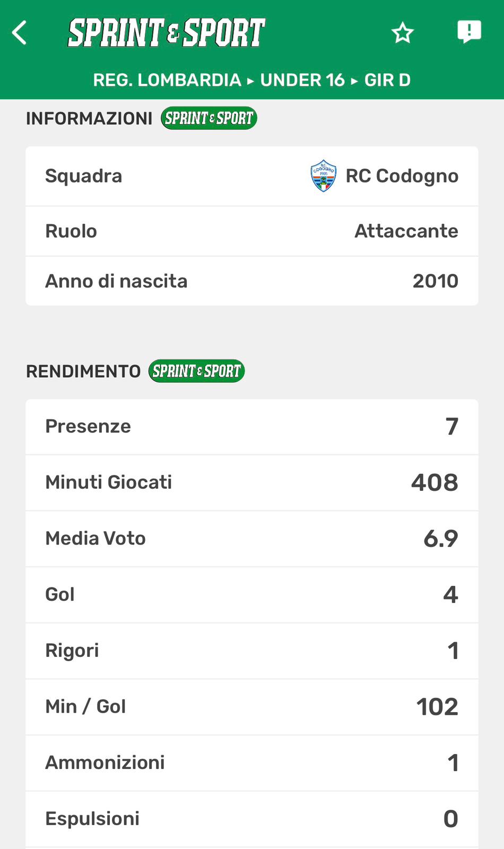
Task: Tap the Sprint & Sport header logo
Action: pos(167,33)
